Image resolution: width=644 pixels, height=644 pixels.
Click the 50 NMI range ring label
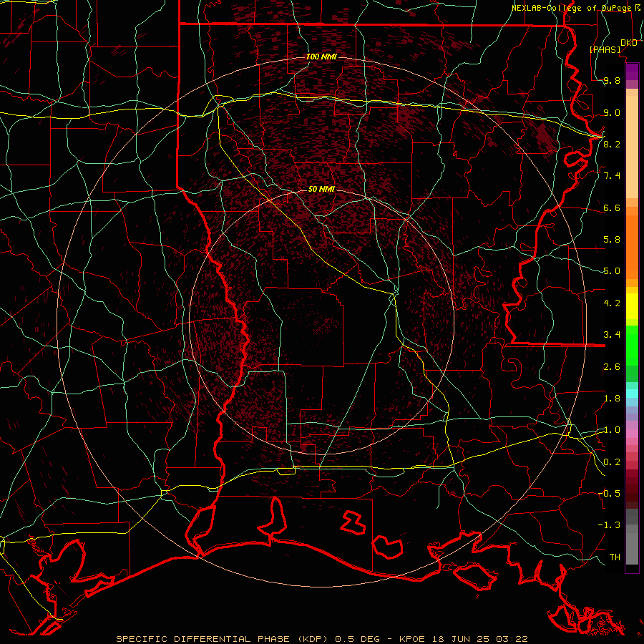pos(321,189)
